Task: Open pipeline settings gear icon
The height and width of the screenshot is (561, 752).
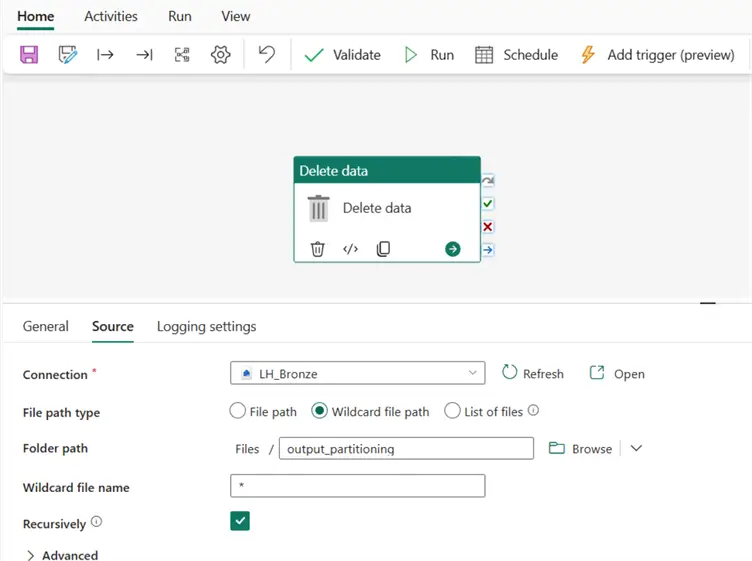Action: coord(220,55)
